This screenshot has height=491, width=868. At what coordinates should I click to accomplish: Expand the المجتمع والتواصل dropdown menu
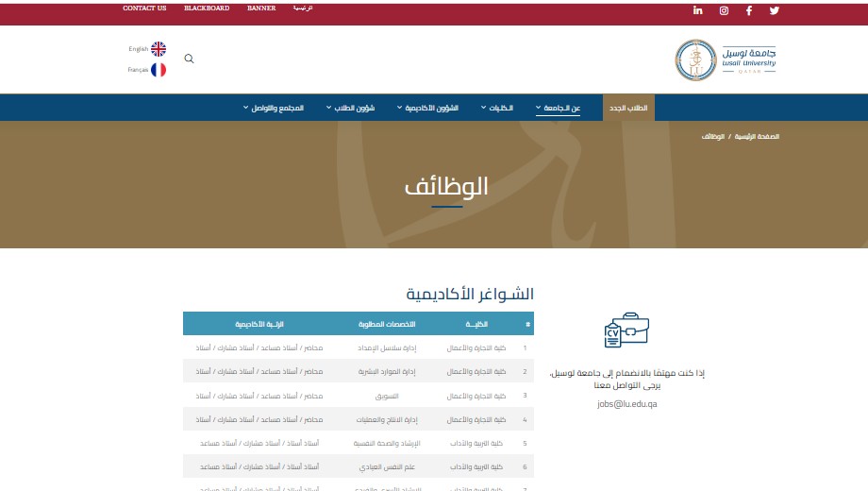click(x=274, y=108)
